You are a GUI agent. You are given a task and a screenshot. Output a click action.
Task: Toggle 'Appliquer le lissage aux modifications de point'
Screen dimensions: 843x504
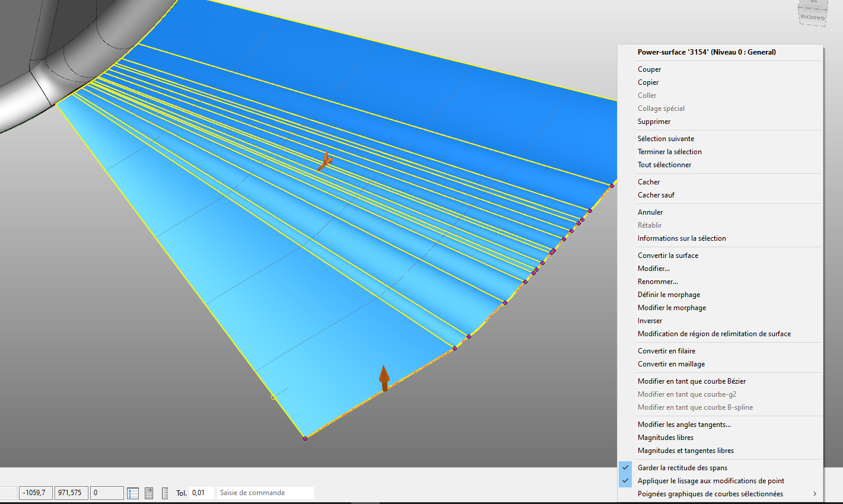pos(720,481)
